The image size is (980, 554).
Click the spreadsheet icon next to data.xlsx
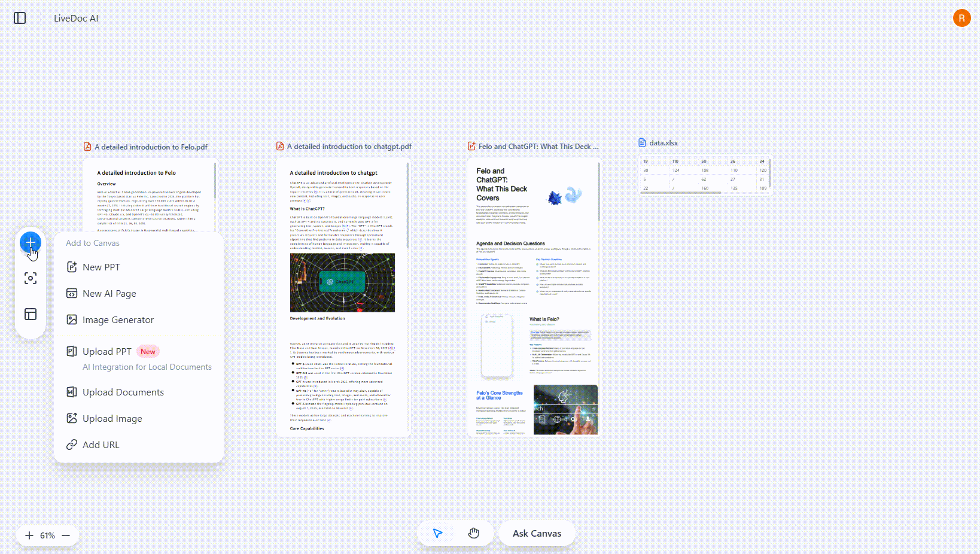tap(641, 142)
